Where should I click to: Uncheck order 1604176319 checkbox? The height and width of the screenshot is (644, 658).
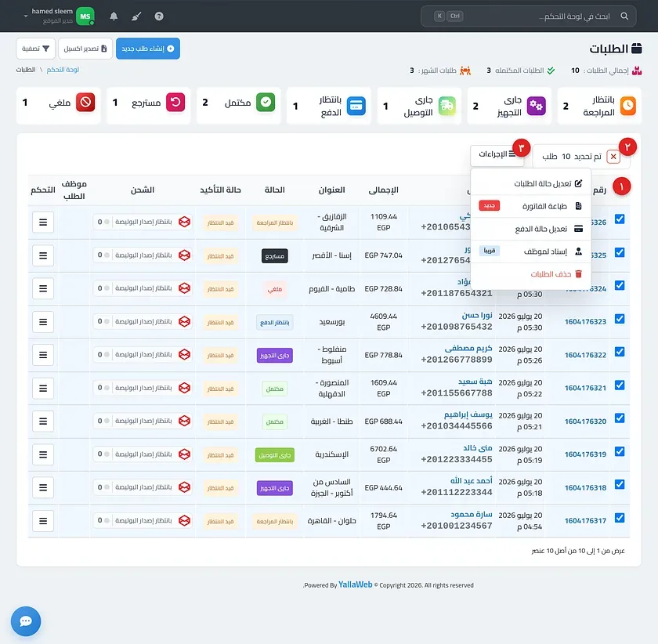620,451
